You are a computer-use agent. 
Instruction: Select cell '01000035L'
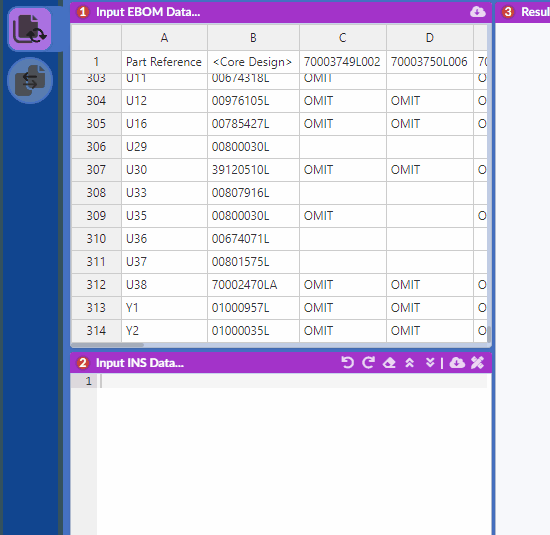(x=253, y=331)
